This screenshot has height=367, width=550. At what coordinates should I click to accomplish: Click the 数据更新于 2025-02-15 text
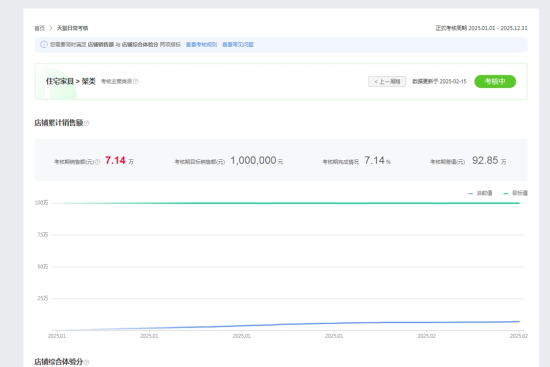point(439,81)
